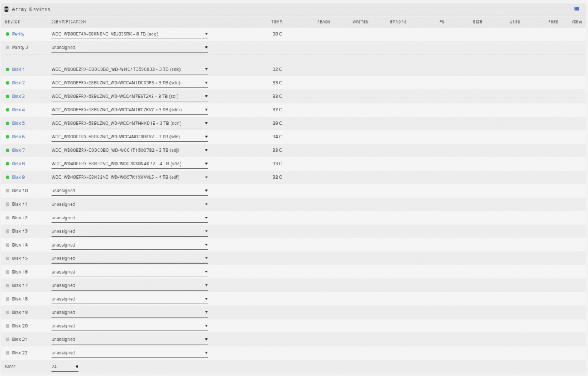Screen dimensions: 588x376
Task: Click the Disk 5 green status indicator
Action: (x=8, y=124)
